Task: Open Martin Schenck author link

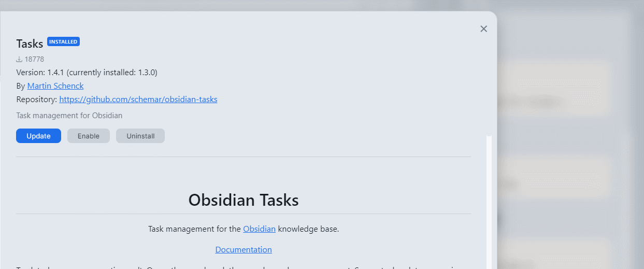Action: 55,86
